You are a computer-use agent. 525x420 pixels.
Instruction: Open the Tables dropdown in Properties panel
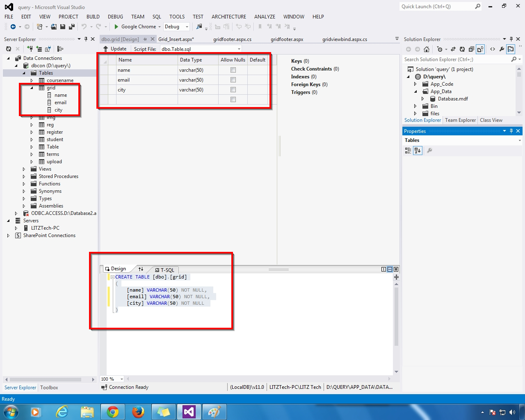[520, 140]
